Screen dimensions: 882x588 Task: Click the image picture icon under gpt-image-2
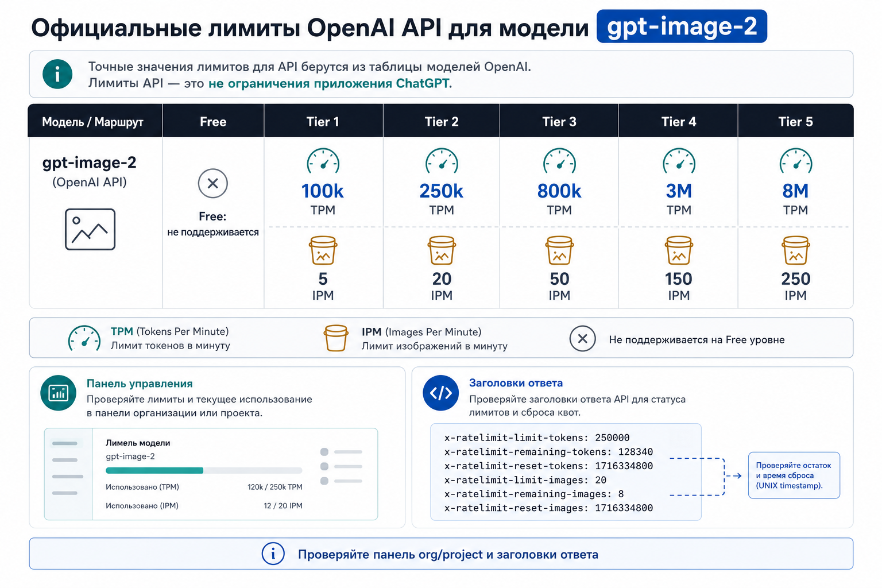pos(90,230)
